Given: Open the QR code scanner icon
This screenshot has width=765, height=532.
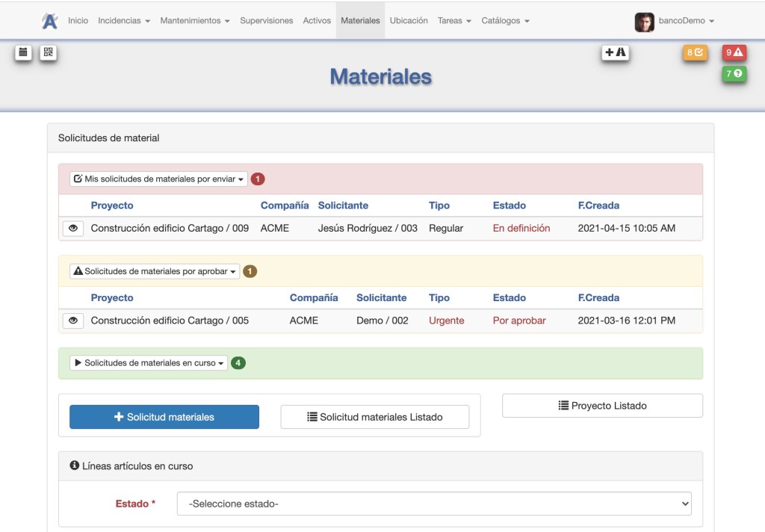Looking at the screenshot, I should click(x=49, y=52).
